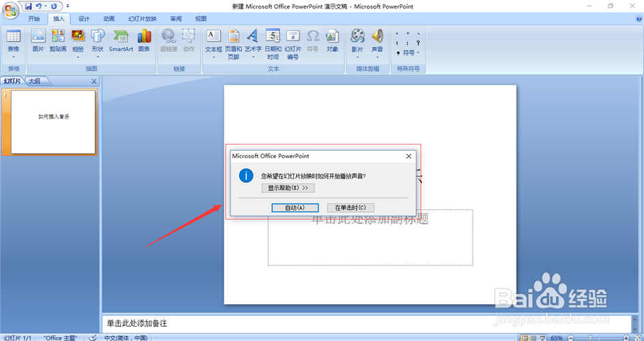Insert a SmartArt graphic
This screenshot has width=644, height=341.
pos(121,41)
